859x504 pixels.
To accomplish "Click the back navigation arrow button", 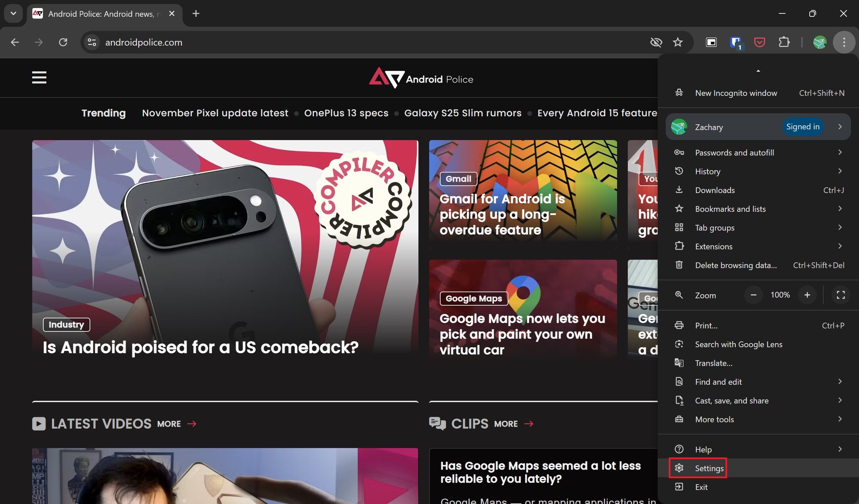I will coord(14,42).
